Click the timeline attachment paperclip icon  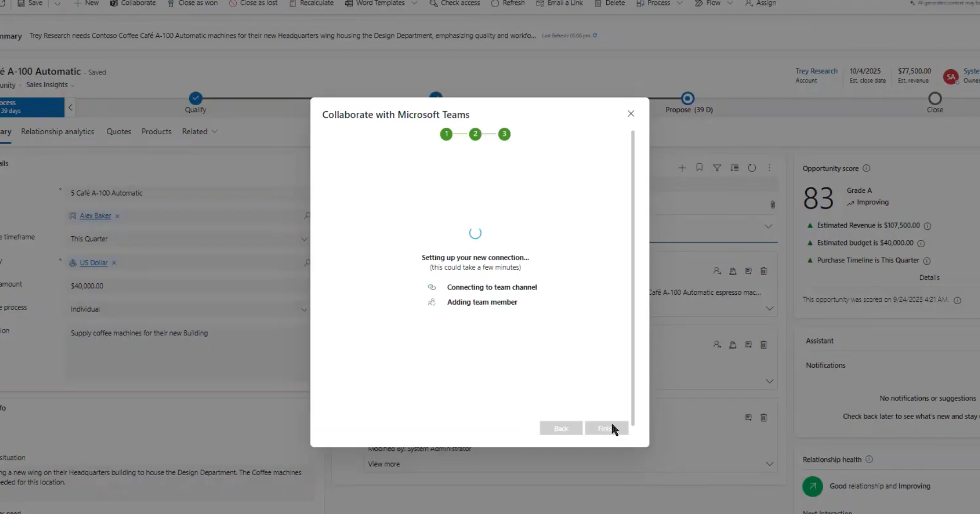click(x=773, y=205)
